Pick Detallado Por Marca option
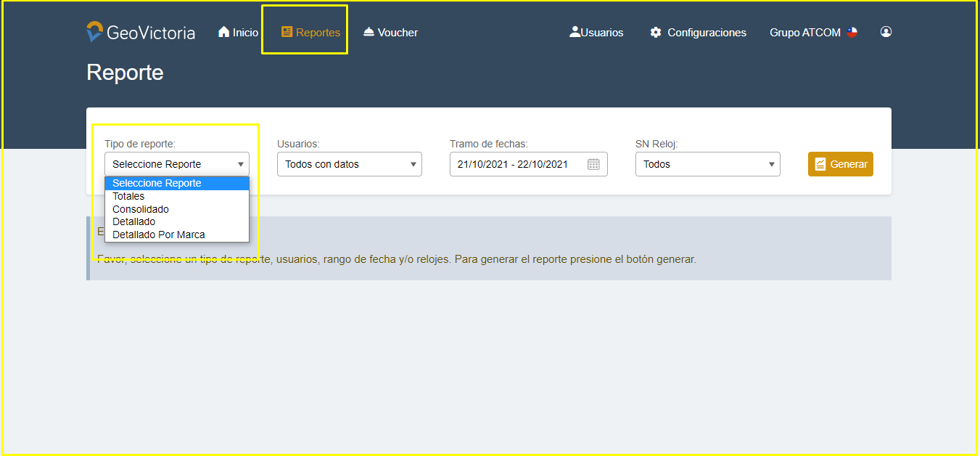This screenshot has height=456, width=980. click(x=158, y=235)
